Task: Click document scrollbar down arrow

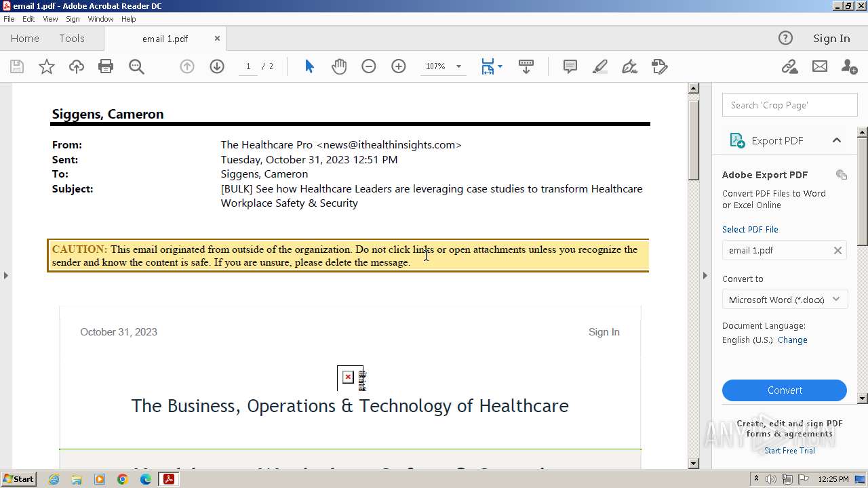Action: coord(693,464)
